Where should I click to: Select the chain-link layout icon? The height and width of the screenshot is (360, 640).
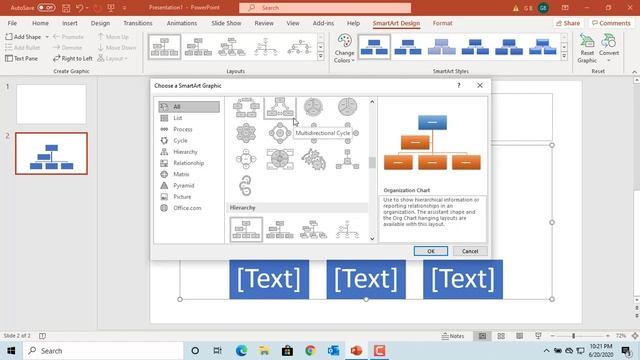(245, 186)
